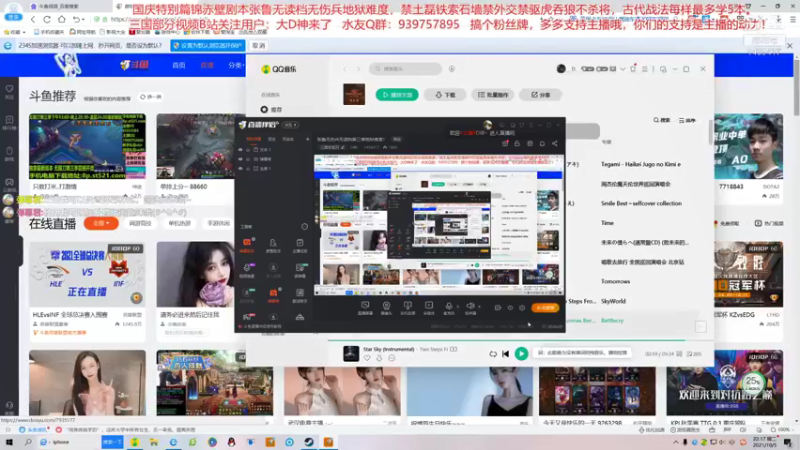Open the QQ Music main menu icon
This screenshot has height=450, width=800.
click(x=645, y=69)
